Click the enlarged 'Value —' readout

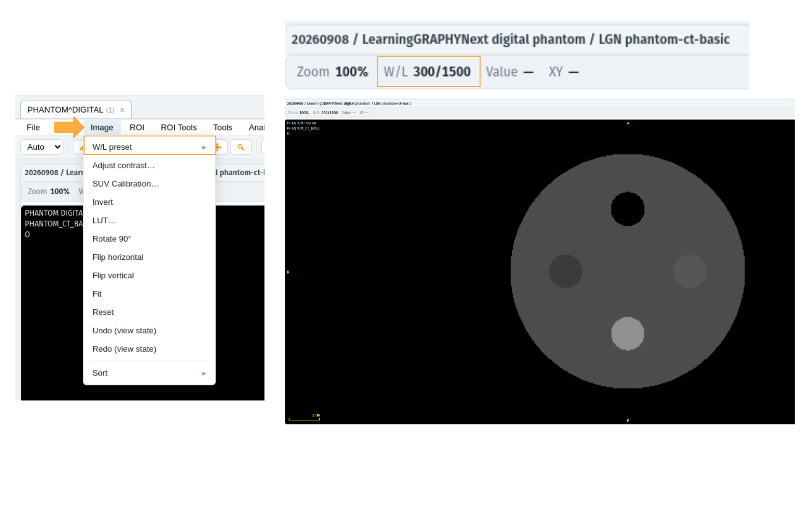click(510, 72)
